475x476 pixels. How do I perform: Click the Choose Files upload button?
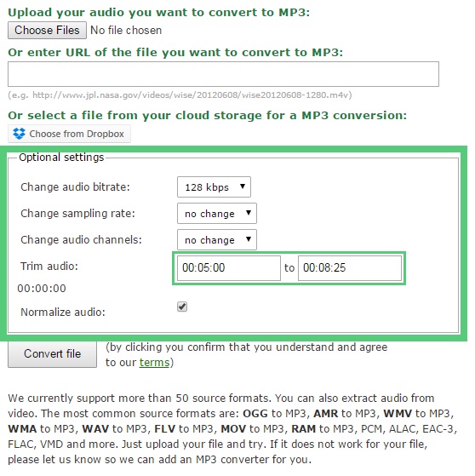pos(47,30)
